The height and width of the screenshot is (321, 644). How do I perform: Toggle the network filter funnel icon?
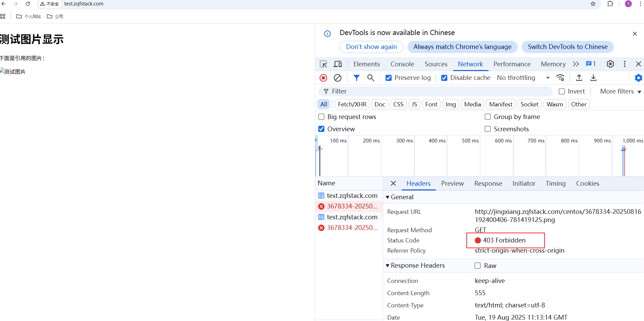click(x=356, y=78)
